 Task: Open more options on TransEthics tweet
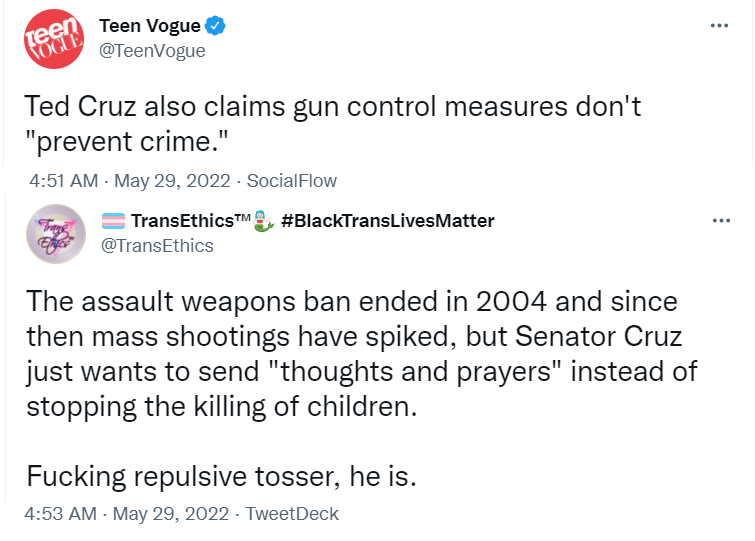(x=721, y=220)
